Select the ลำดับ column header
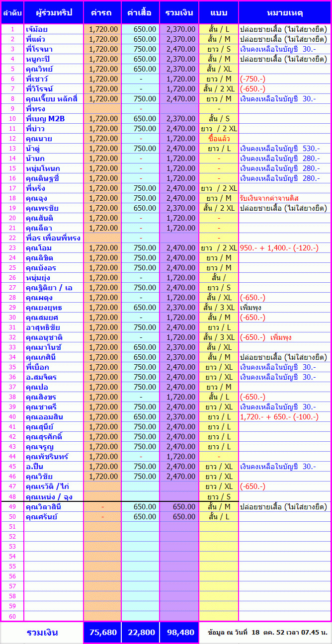Image resolution: width=332 pixels, height=644 pixels. pyautogui.click(x=12, y=12)
